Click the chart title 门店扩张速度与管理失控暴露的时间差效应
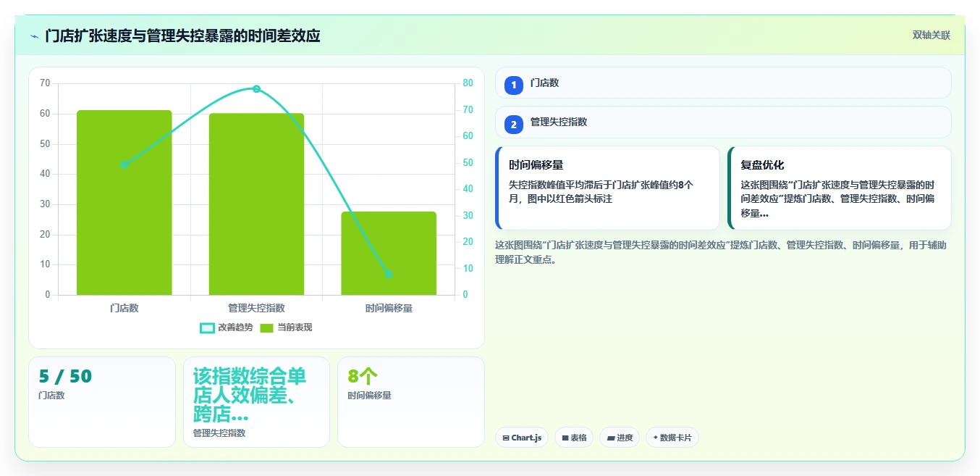980x476 pixels. [182, 36]
